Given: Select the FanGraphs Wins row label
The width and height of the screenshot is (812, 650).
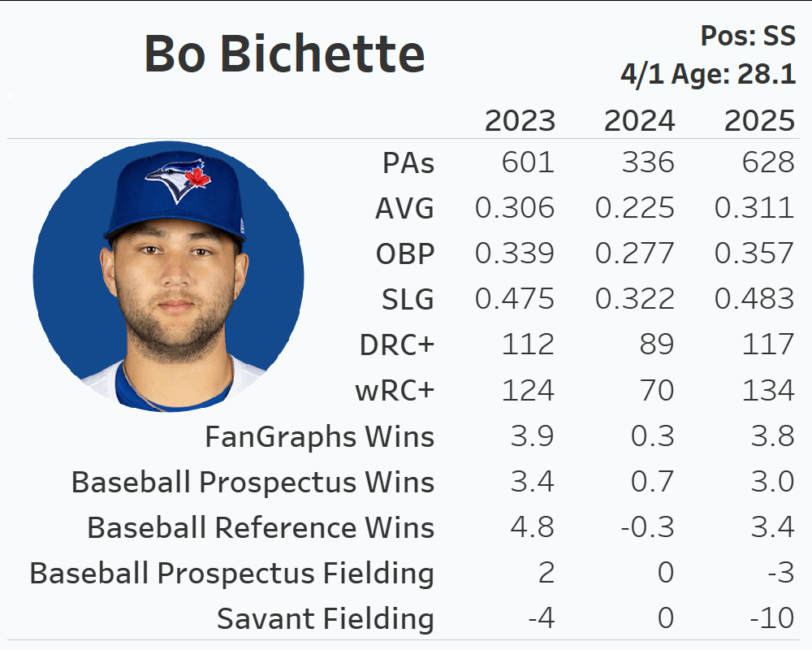Looking at the screenshot, I should (x=319, y=437).
